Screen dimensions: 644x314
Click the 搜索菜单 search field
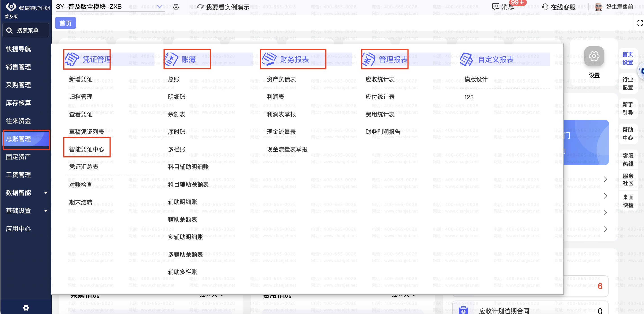[26, 31]
